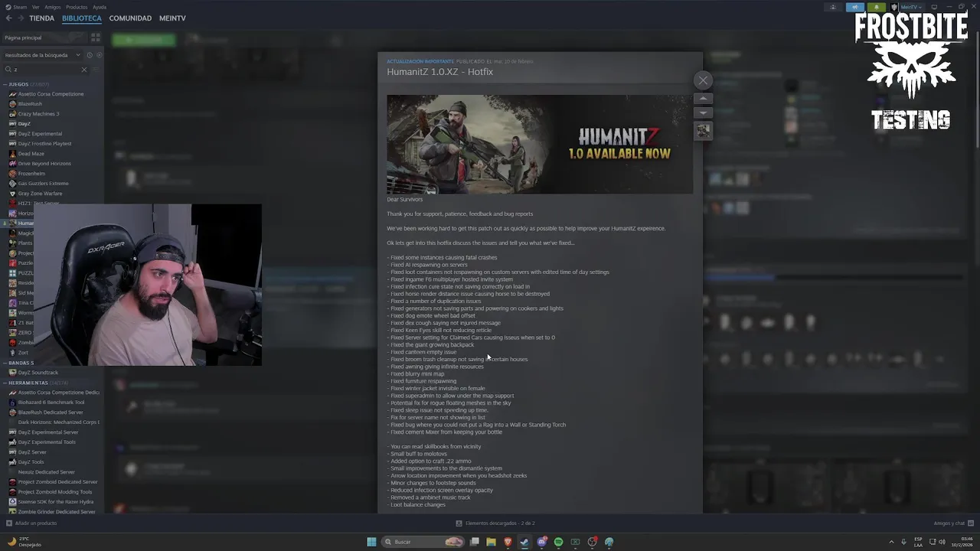This screenshot has width=980, height=551.
Task: Select Frozenheim in the library
Action: [x=31, y=174]
